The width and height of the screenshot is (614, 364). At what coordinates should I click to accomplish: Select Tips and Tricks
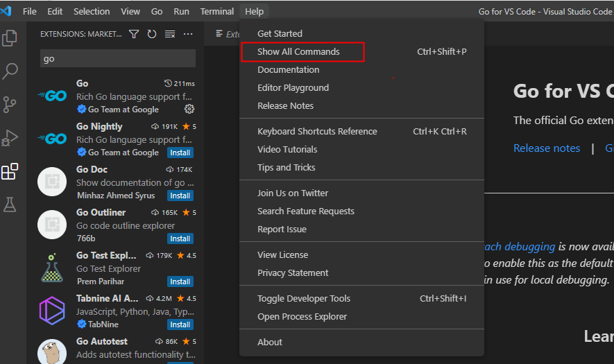pyautogui.click(x=362, y=168)
